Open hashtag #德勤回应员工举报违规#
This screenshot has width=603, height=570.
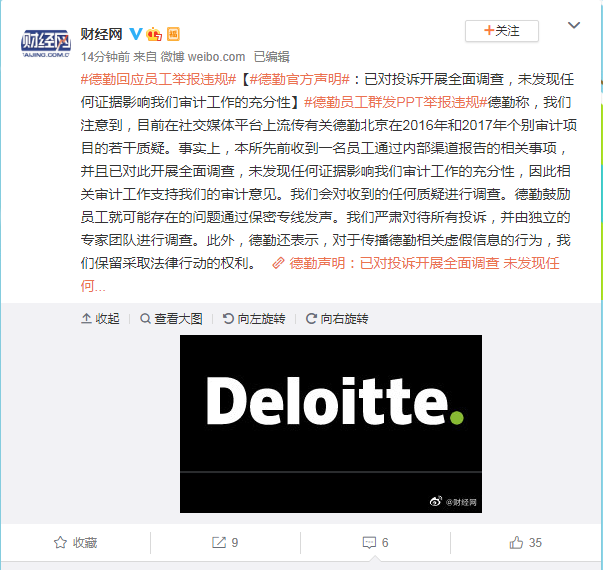coord(158,80)
